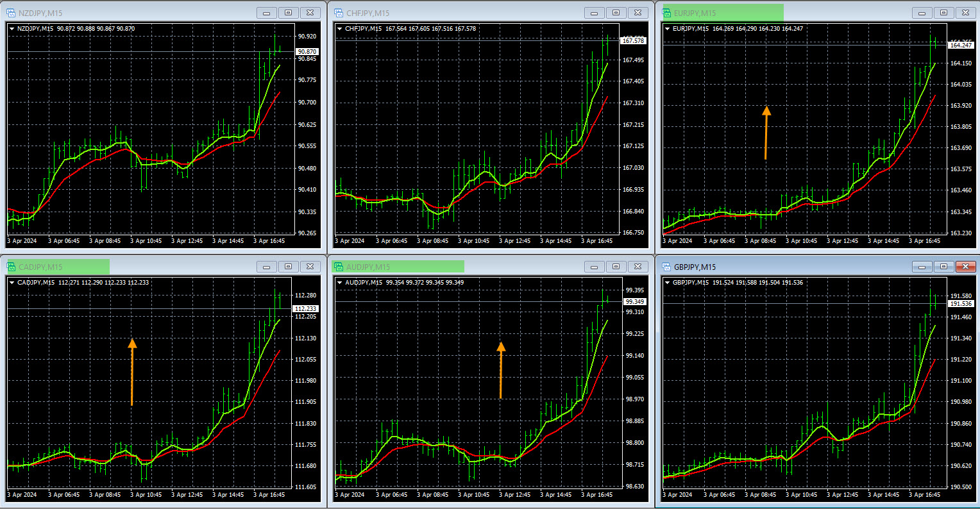Minimize the CHFJPY chart window
This screenshot has width=980, height=509.
click(594, 13)
